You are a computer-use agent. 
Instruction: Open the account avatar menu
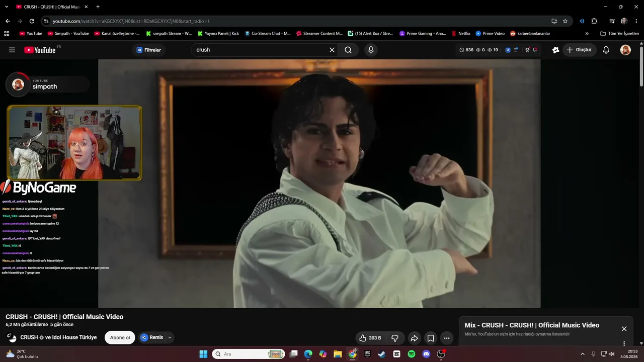[x=625, y=50]
